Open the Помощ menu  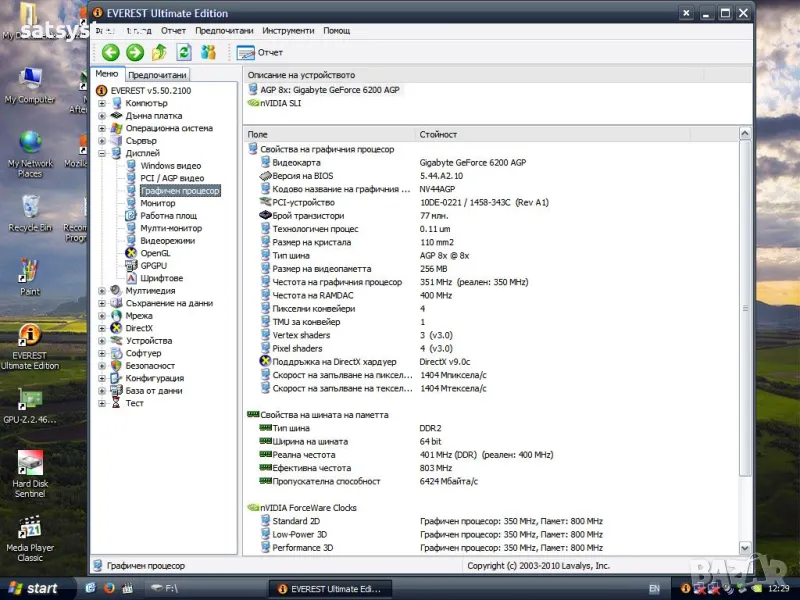point(337,31)
